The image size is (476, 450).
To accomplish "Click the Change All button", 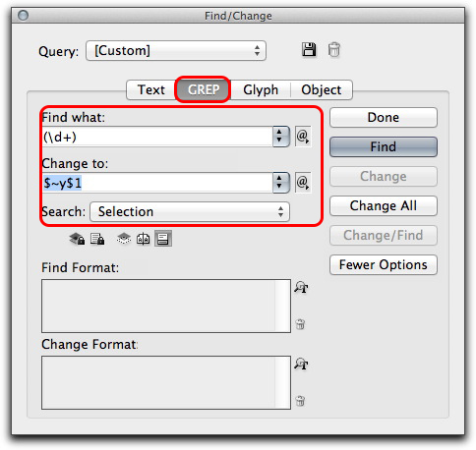I will 384,205.
